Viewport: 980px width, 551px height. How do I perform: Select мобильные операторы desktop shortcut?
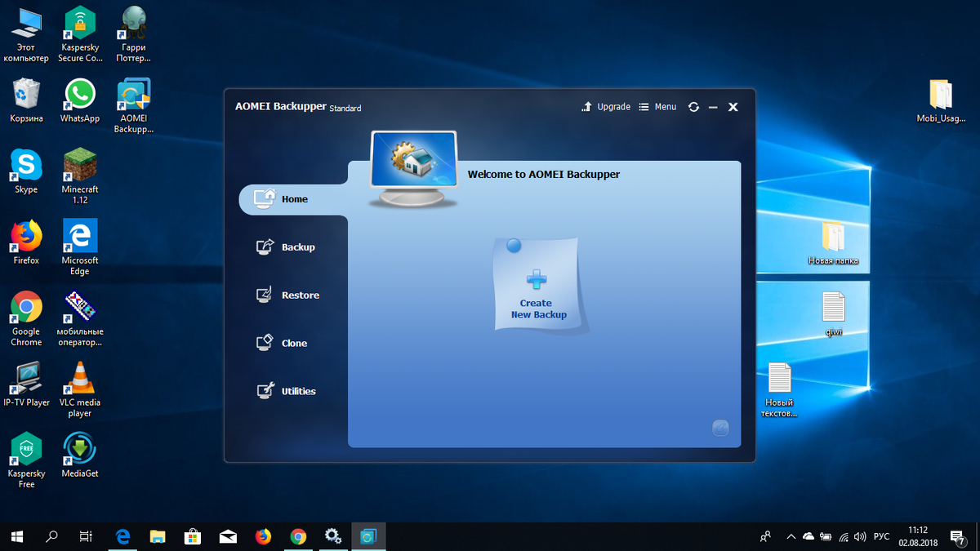coord(80,319)
